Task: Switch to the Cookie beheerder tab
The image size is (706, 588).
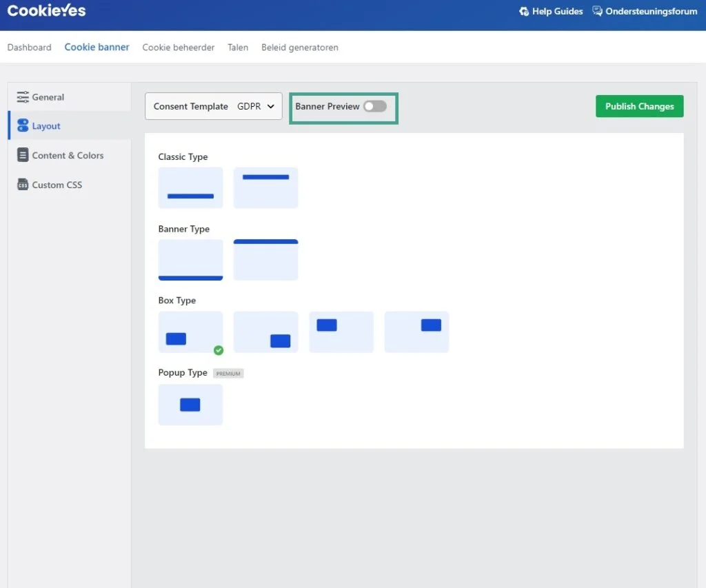Action: [x=178, y=48]
